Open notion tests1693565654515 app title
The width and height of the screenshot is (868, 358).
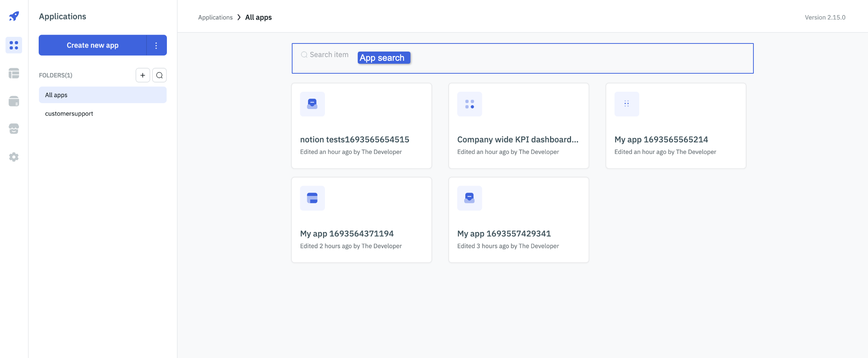click(x=354, y=140)
